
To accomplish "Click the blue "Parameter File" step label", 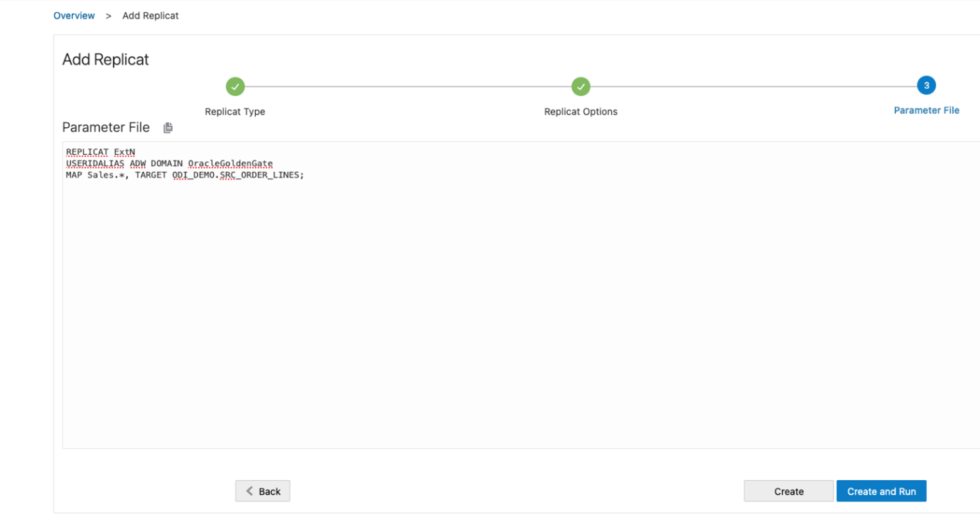I will click(x=927, y=110).
